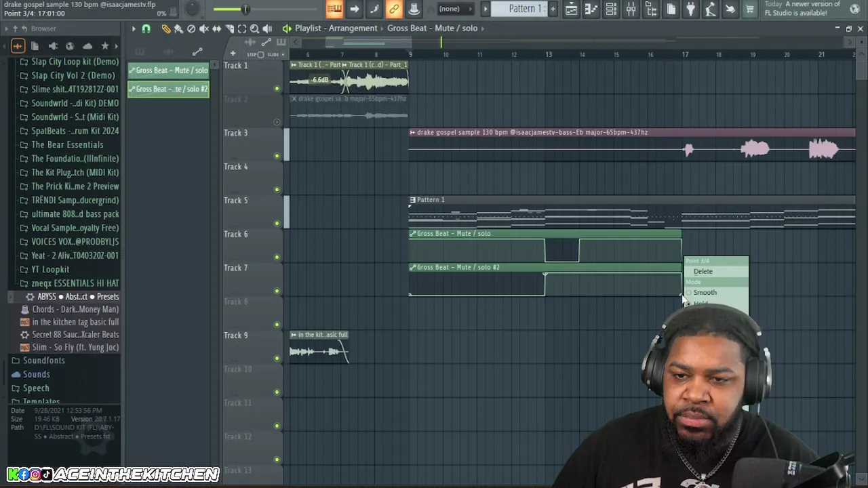Click the shopping cart store icon
The height and width of the screenshot is (488, 868).
(750, 9)
